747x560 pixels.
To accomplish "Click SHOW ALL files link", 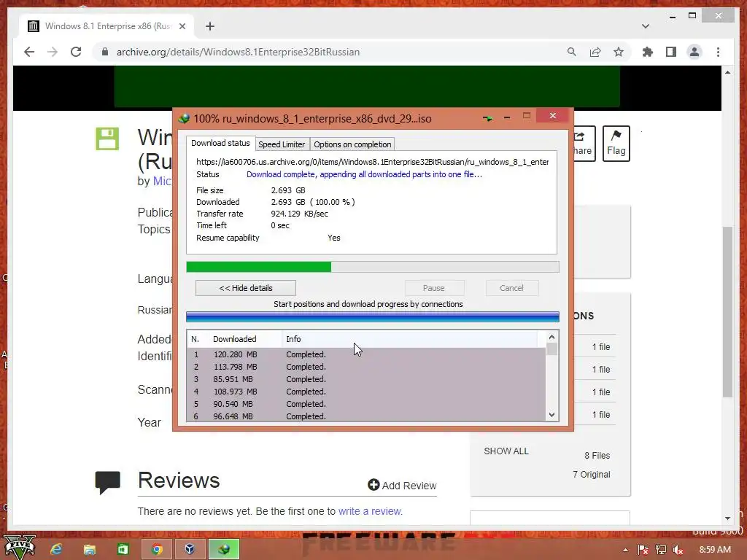I will (x=506, y=451).
